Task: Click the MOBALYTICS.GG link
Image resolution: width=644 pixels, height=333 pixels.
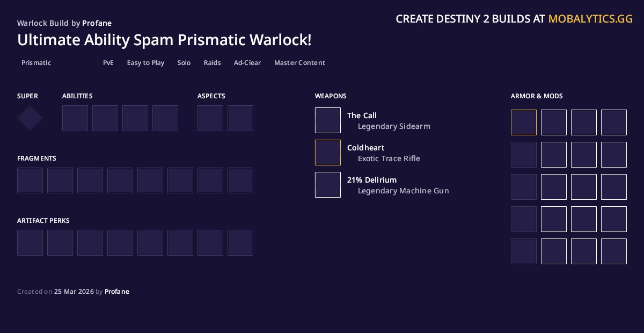Action: click(590, 19)
